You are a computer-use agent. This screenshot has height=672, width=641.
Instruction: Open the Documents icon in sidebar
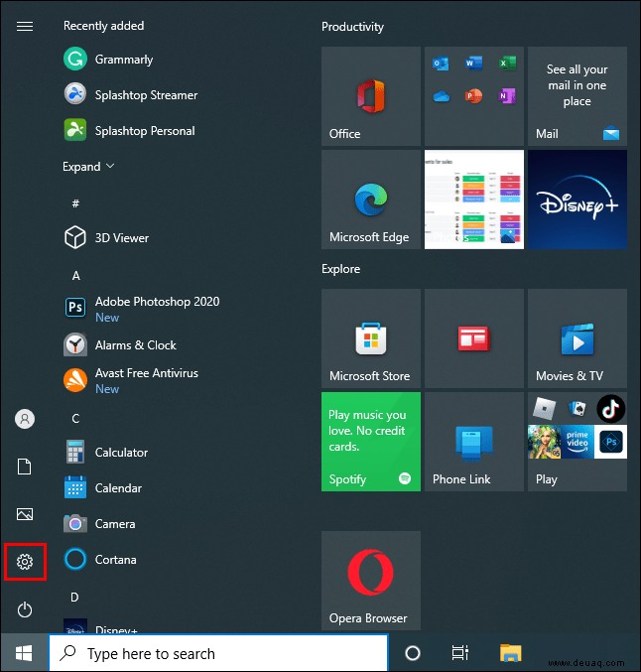(x=25, y=467)
